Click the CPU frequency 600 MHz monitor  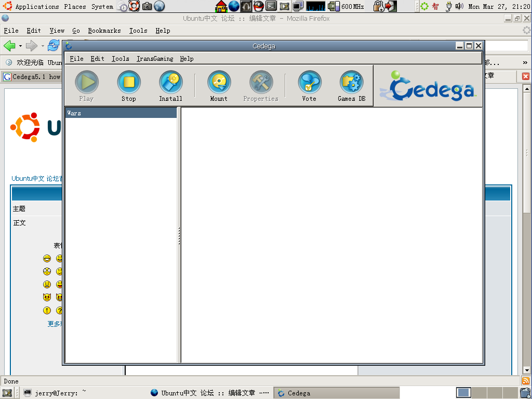[x=346, y=6]
